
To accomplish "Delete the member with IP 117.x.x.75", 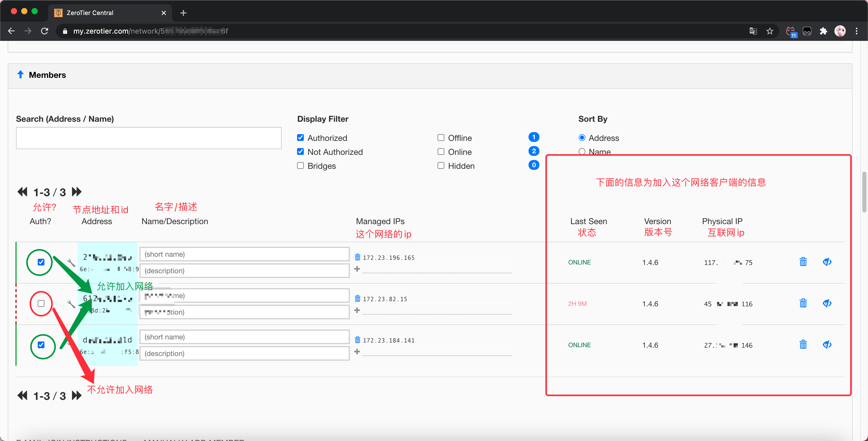I will [803, 262].
